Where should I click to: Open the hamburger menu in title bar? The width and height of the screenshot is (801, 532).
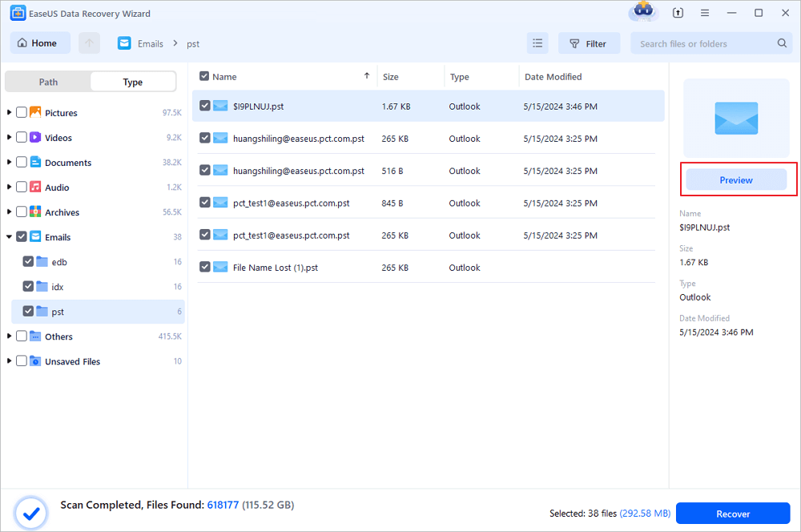705,14
